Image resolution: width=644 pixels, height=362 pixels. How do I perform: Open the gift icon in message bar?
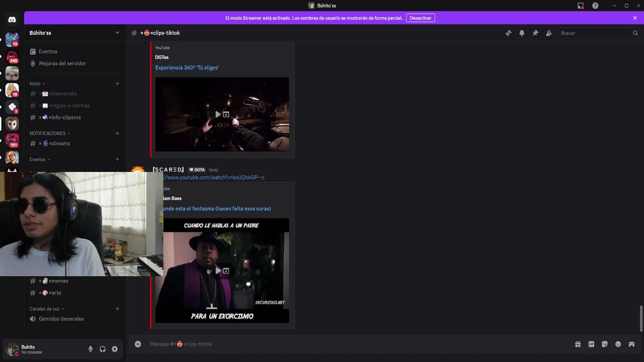point(578,344)
